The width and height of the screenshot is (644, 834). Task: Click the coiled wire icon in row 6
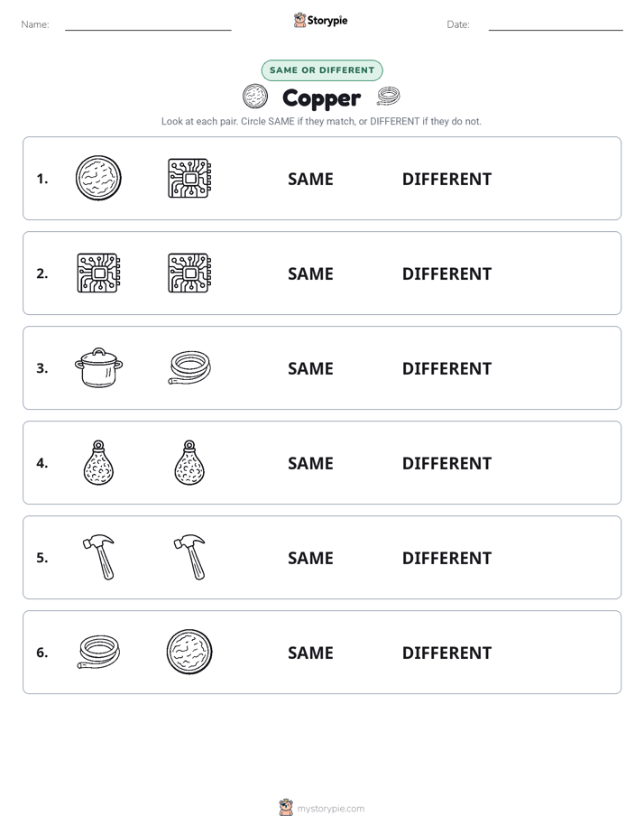(99, 652)
